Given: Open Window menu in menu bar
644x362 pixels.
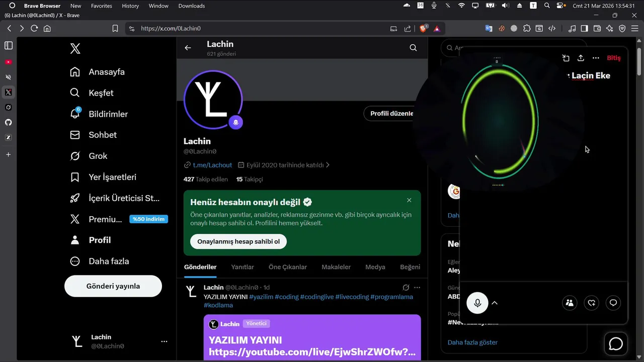Looking at the screenshot, I should click(158, 6).
